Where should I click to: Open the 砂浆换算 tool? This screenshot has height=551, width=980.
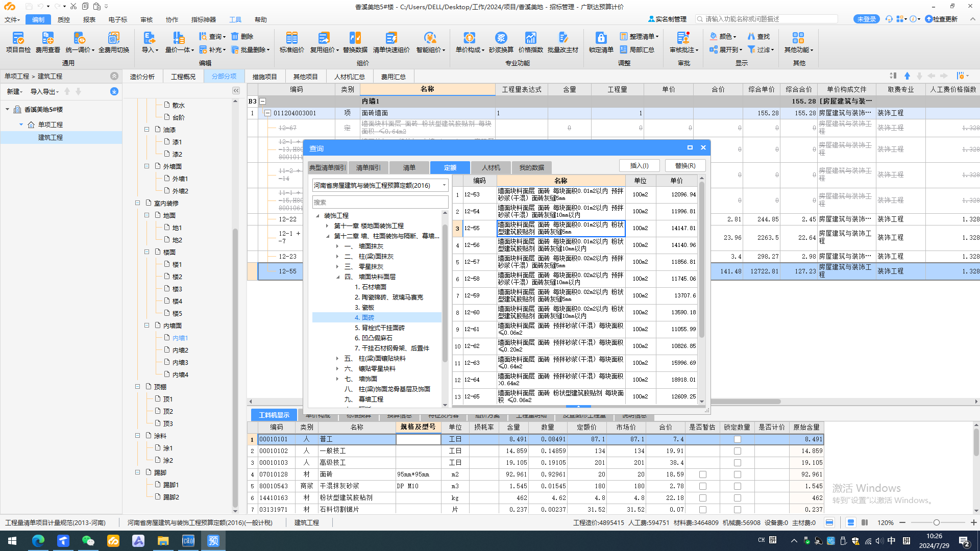coord(501,42)
